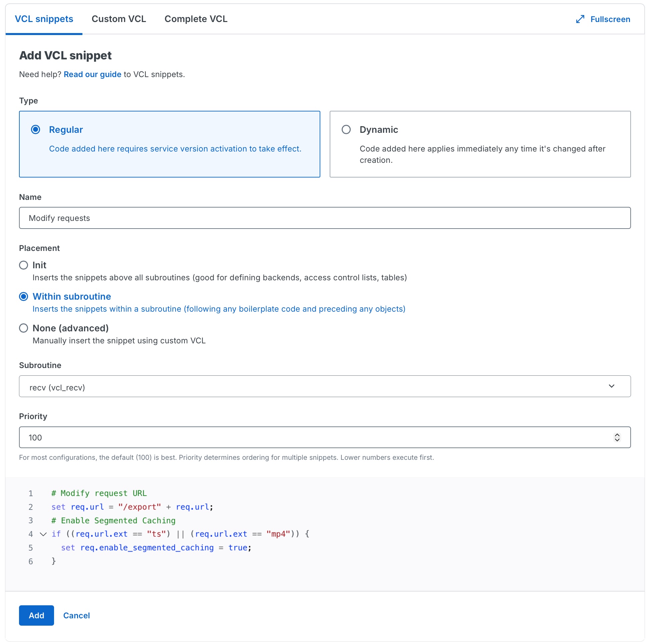Image resolution: width=650 pixels, height=644 pixels.
Task: Select the Regular type radio button
Action: 36,129
